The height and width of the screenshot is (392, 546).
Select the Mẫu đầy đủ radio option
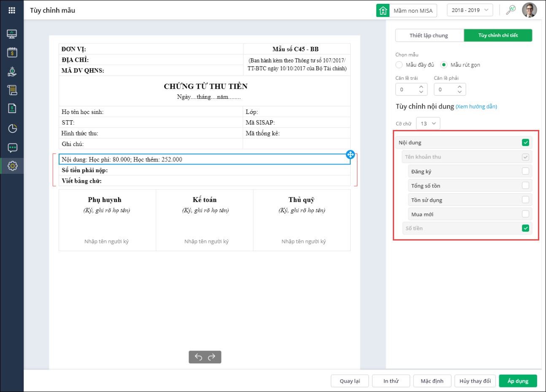[399, 65]
